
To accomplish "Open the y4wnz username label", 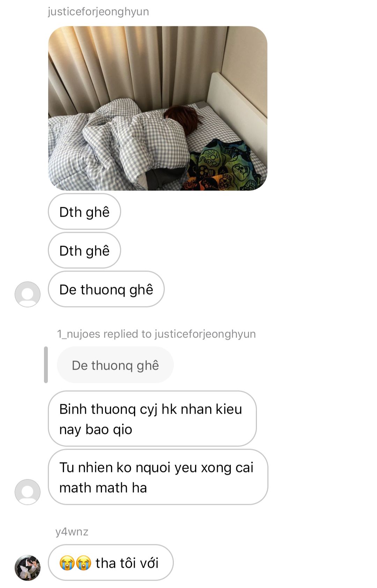I will [72, 532].
